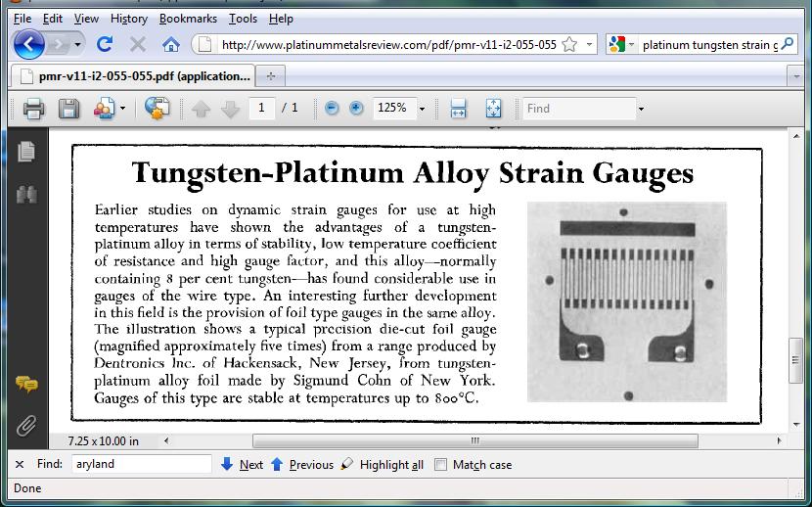Go to previous page up arrow

(201, 109)
